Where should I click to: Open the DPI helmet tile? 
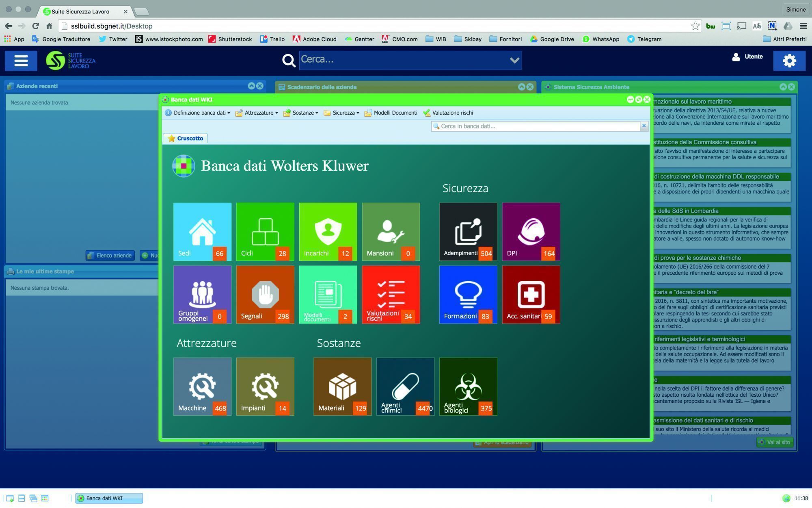[531, 232]
